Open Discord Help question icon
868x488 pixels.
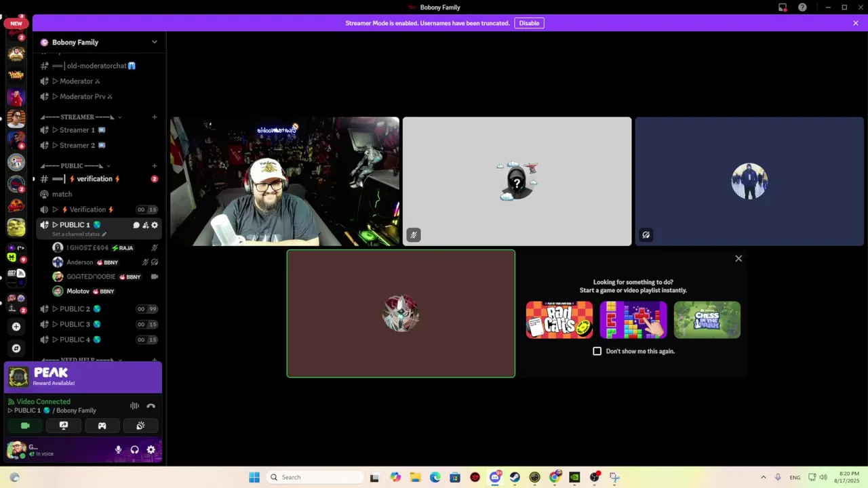802,7
